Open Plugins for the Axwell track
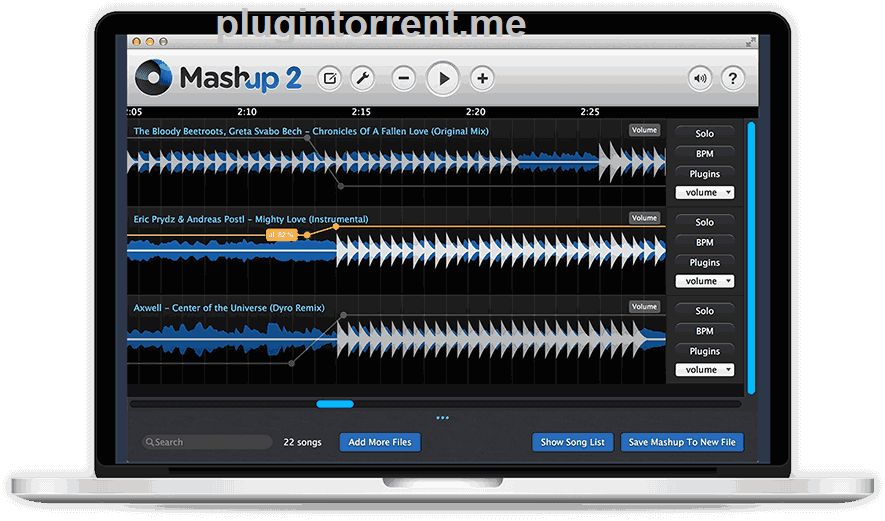This screenshot has width=885, height=521. [x=704, y=351]
